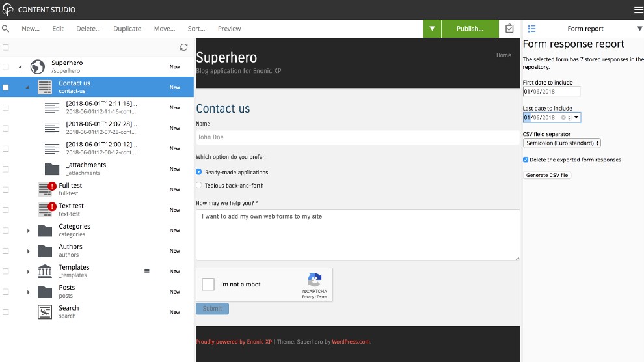
Task: Click the Posts folder icon
Action: click(x=45, y=292)
